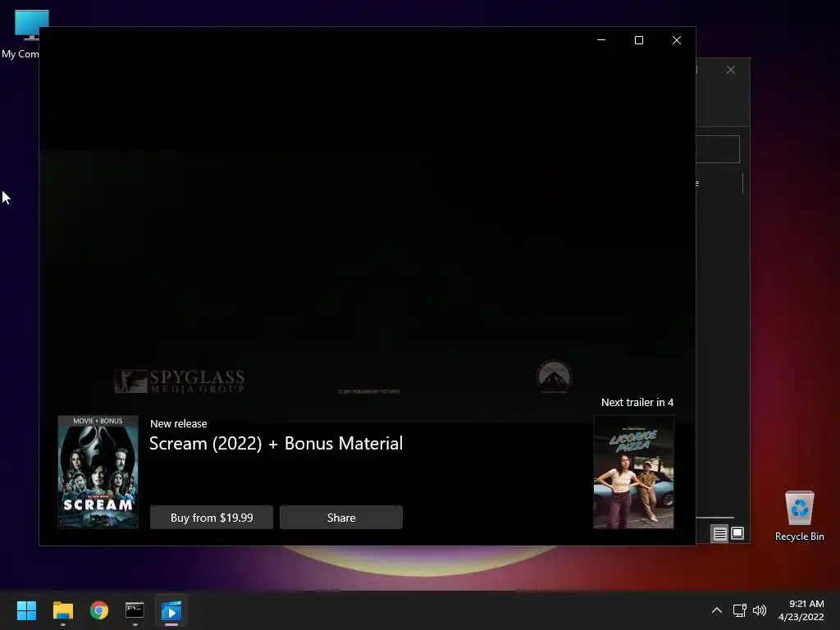
Task: Maximize the Movies & TV window
Action: (x=638, y=40)
